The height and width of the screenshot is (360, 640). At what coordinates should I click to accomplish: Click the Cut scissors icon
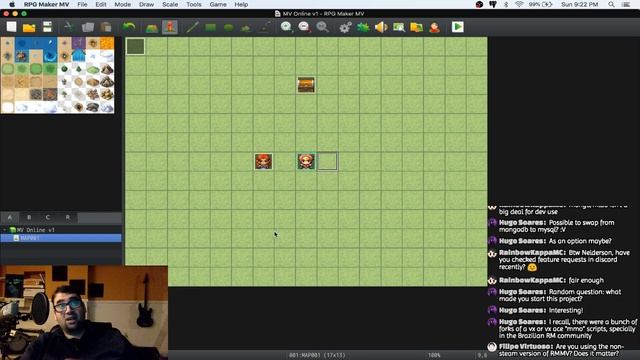[68, 27]
